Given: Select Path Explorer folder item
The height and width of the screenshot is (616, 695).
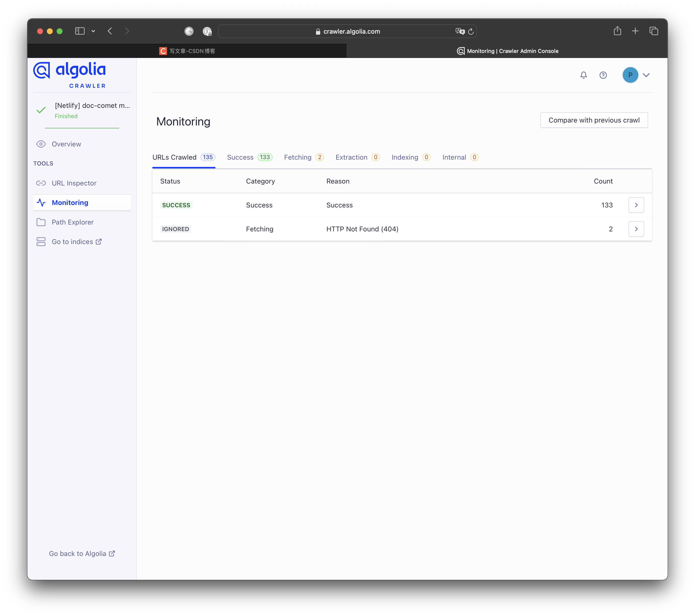Looking at the screenshot, I should [73, 222].
